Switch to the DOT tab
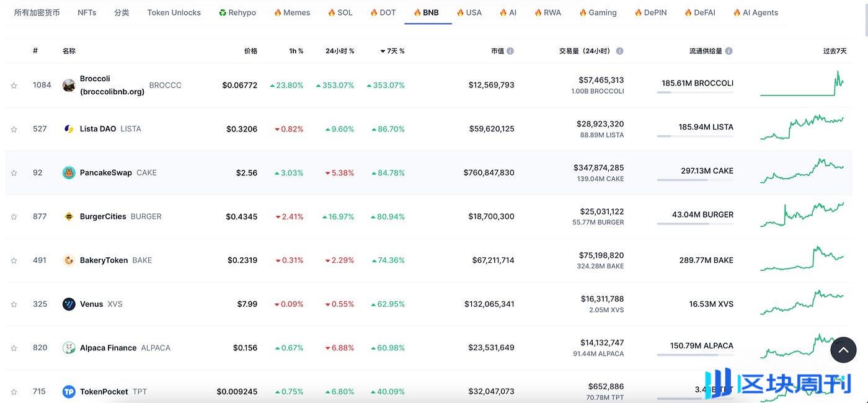 pos(383,12)
